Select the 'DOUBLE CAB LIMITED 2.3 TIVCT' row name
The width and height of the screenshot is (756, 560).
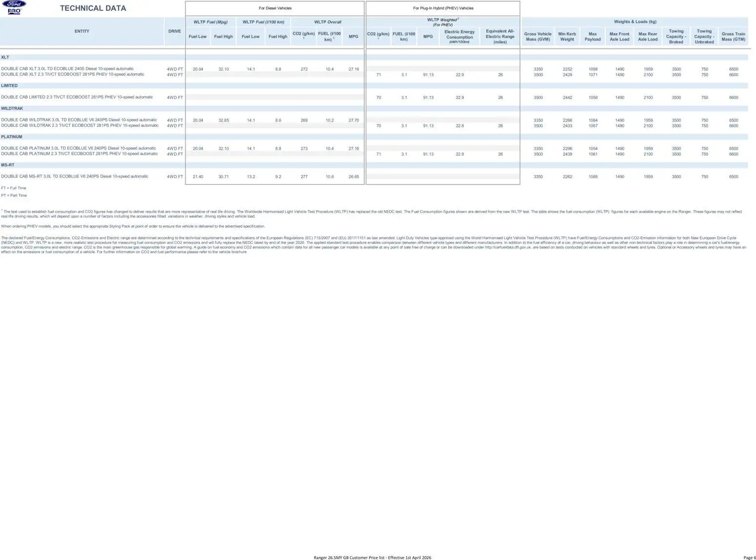[77, 97]
